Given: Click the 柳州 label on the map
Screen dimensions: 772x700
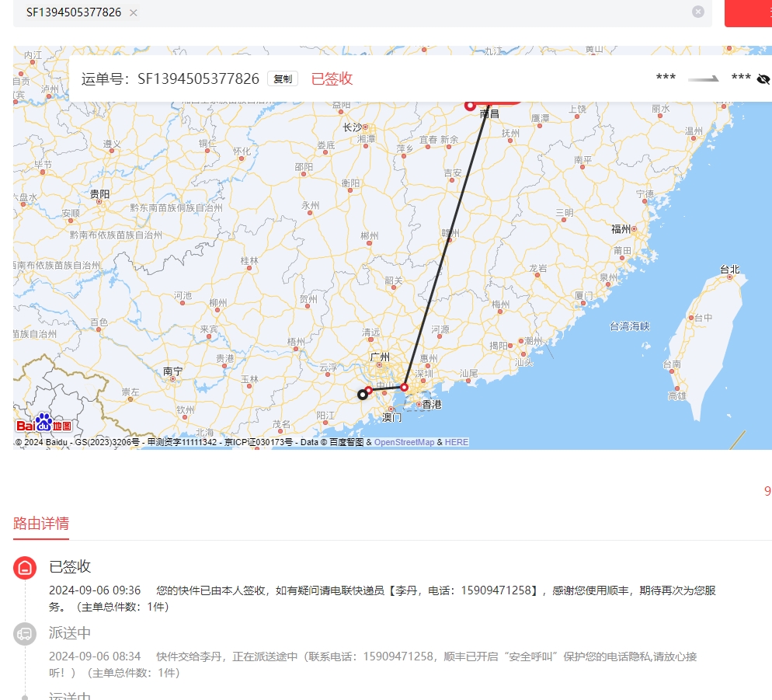Looking at the screenshot, I should click(x=218, y=302).
